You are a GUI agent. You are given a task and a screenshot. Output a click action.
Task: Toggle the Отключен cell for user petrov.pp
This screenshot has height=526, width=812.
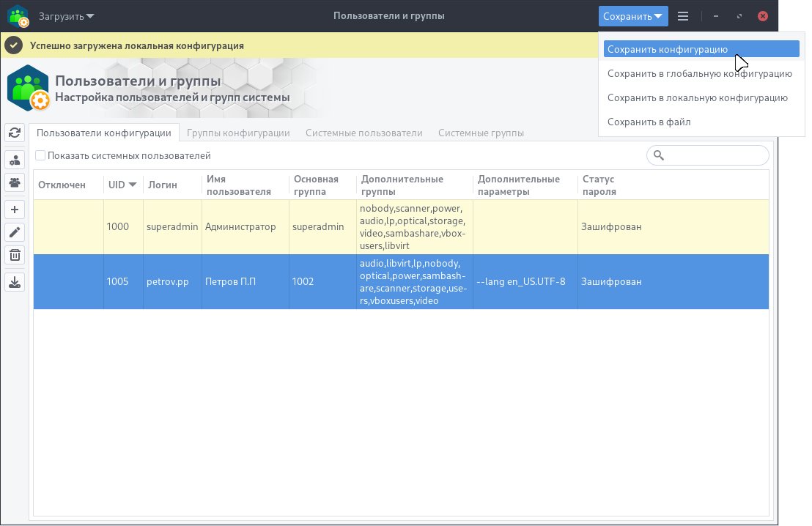(x=67, y=281)
